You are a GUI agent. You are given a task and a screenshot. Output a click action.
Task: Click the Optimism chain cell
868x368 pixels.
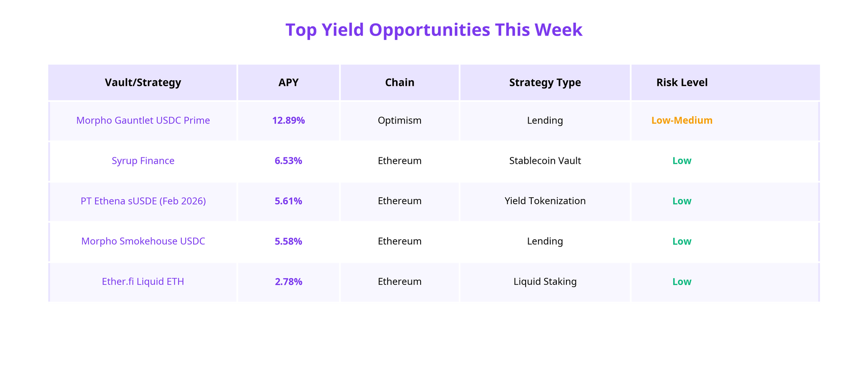coord(399,120)
